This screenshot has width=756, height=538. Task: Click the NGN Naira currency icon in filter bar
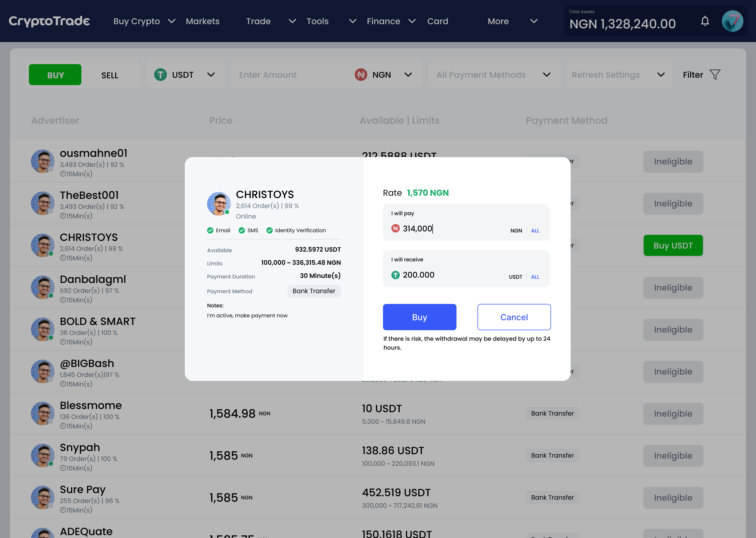point(361,74)
